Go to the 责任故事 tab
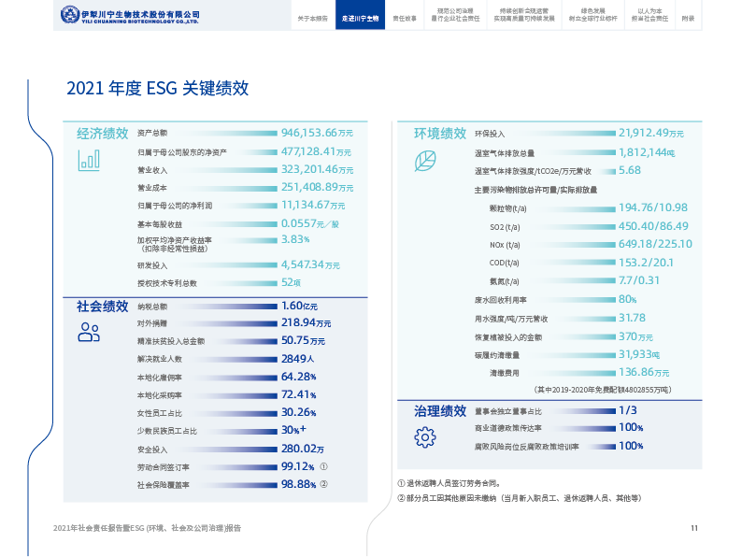 [x=404, y=18]
